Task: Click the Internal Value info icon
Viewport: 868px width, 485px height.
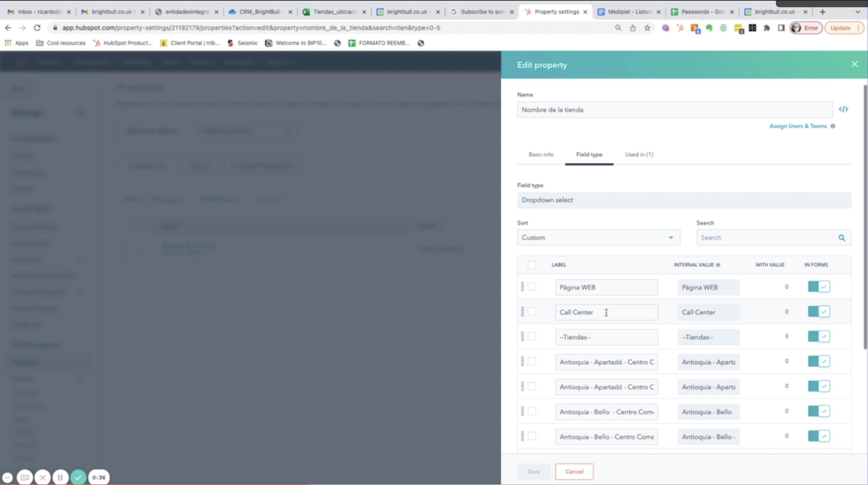Action: click(x=718, y=265)
